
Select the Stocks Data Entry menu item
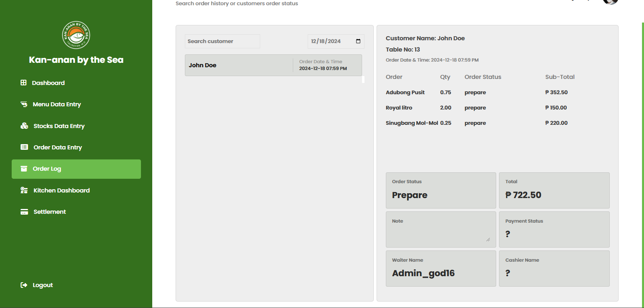(59, 126)
